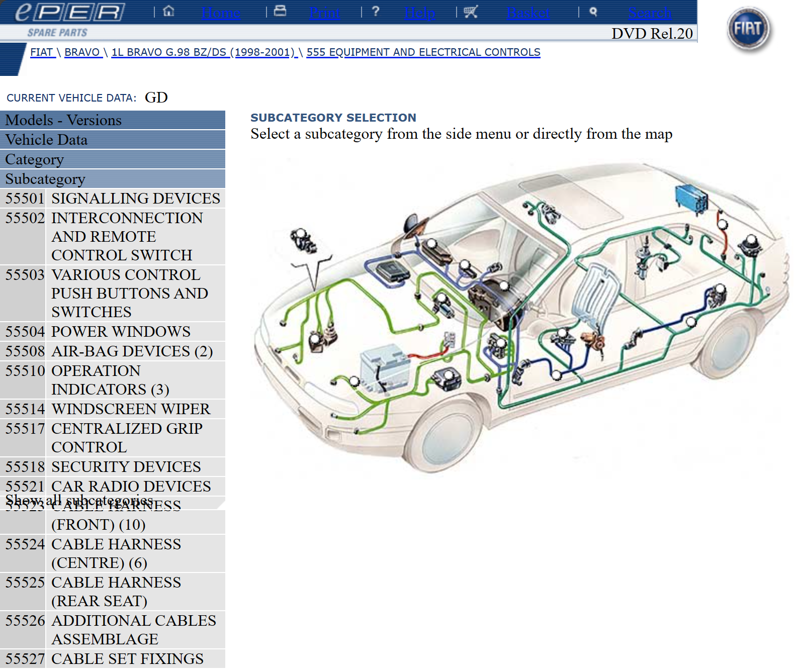Click the horn component outside the bonnet
This screenshot has height=672, width=797.
tap(303, 241)
